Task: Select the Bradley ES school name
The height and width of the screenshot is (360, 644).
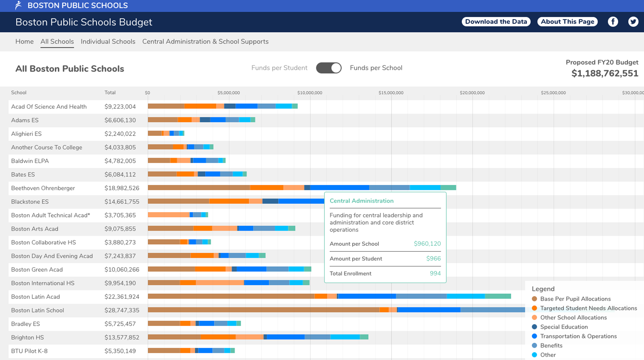Action: [26, 324]
